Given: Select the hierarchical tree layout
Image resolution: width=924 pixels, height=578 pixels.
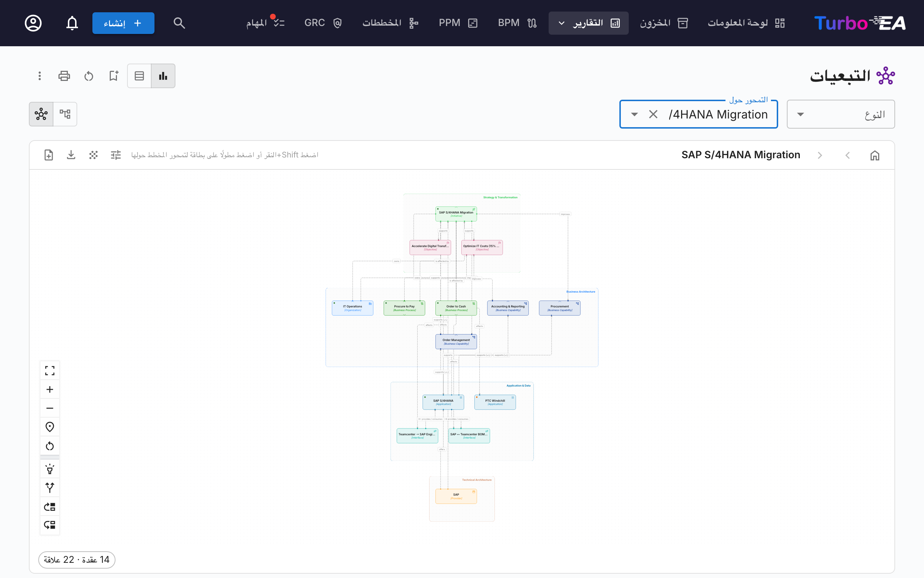Looking at the screenshot, I should [65, 114].
